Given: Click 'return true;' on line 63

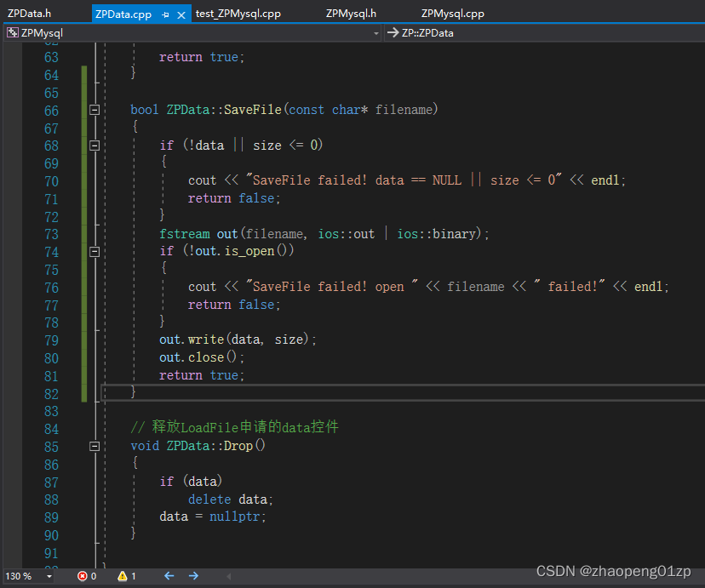Looking at the screenshot, I should (x=202, y=57).
